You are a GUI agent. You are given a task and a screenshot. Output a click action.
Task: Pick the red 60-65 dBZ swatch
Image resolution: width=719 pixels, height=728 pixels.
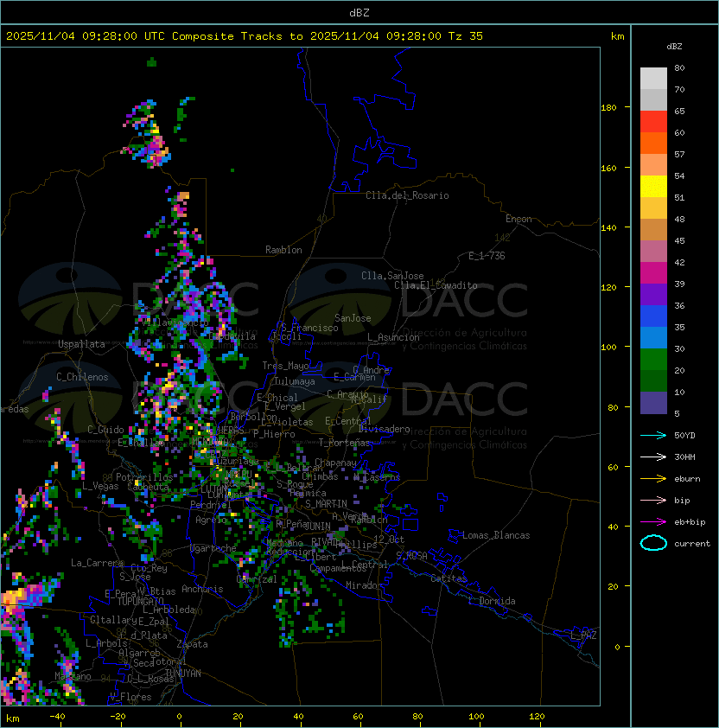click(x=653, y=122)
